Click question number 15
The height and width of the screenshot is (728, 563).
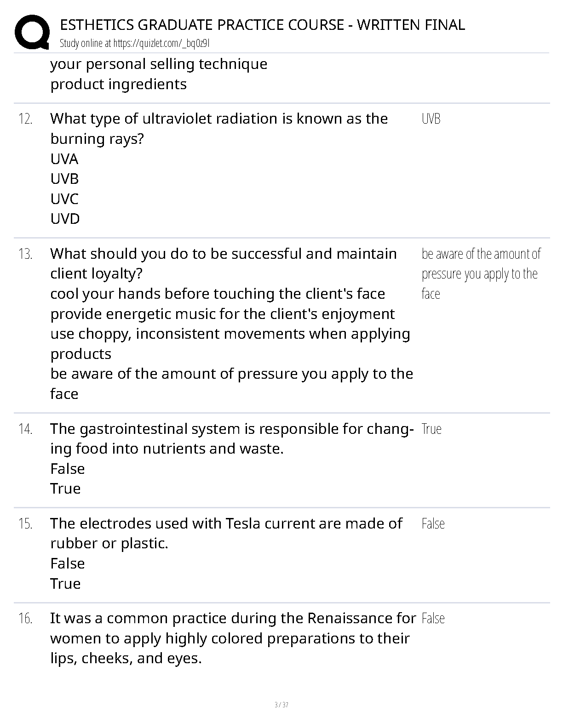tap(25, 523)
